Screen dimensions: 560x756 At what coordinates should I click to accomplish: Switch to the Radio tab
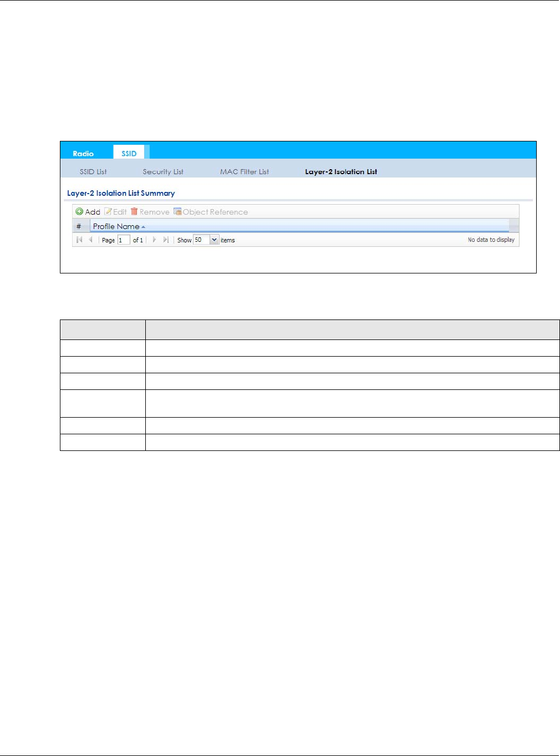pos(83,154)
